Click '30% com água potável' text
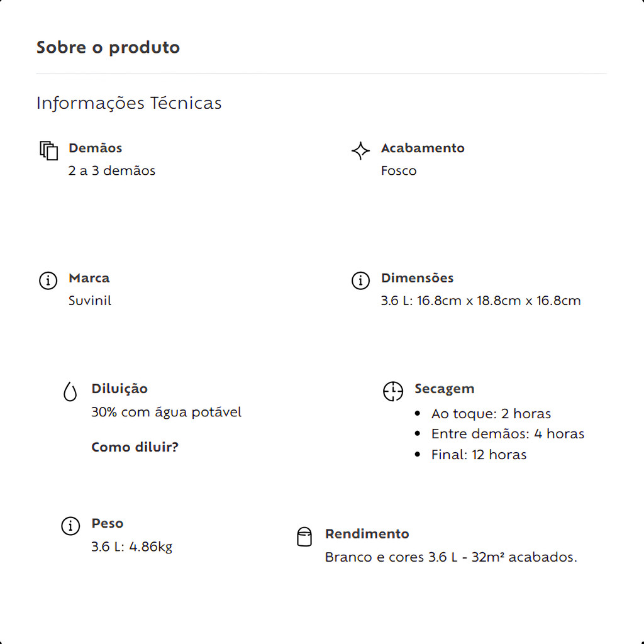The width and height of the screenshot is (644, 644). [167, 412]
